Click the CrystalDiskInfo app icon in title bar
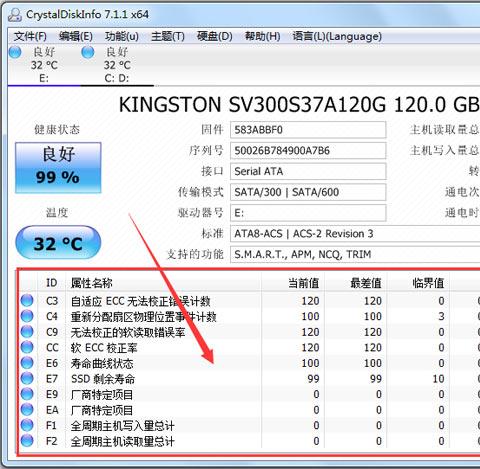 click(15, 15)
